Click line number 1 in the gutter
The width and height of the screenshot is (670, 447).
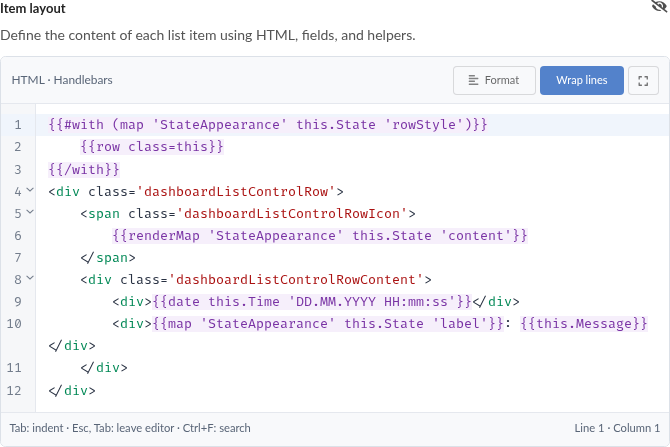point(18,125)
